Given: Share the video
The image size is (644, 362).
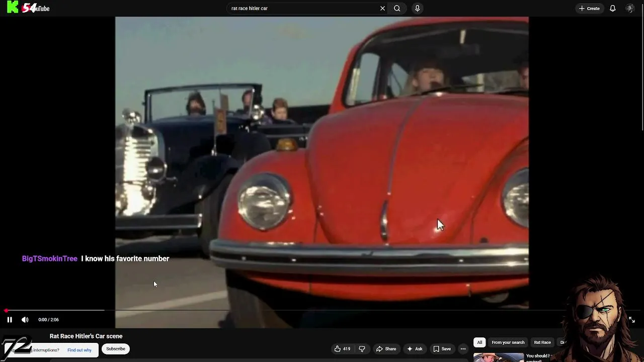Looking at the screenshot, I should click(x=386, y=349).
